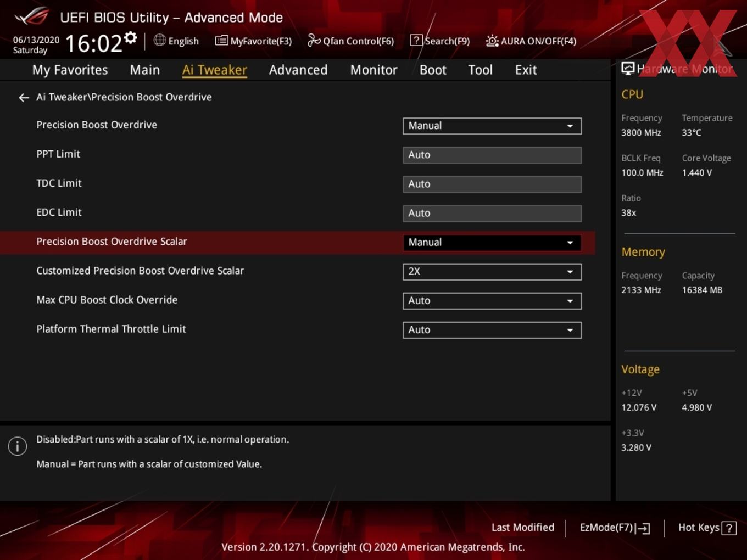Open MyFavorite(F3)
This screenshot has width=747, height=560.
pyautogui.click(x=253, y=41)
